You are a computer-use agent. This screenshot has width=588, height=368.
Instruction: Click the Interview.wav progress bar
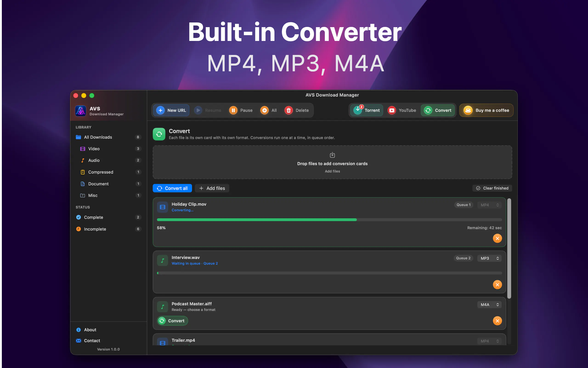pyautogui.click(x=329, y=273)
